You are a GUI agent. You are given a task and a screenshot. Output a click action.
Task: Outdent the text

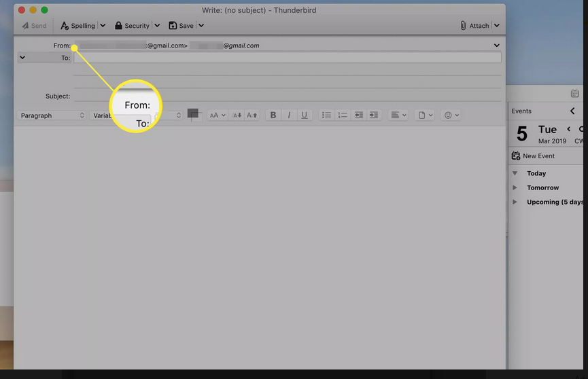click(358, 115)
